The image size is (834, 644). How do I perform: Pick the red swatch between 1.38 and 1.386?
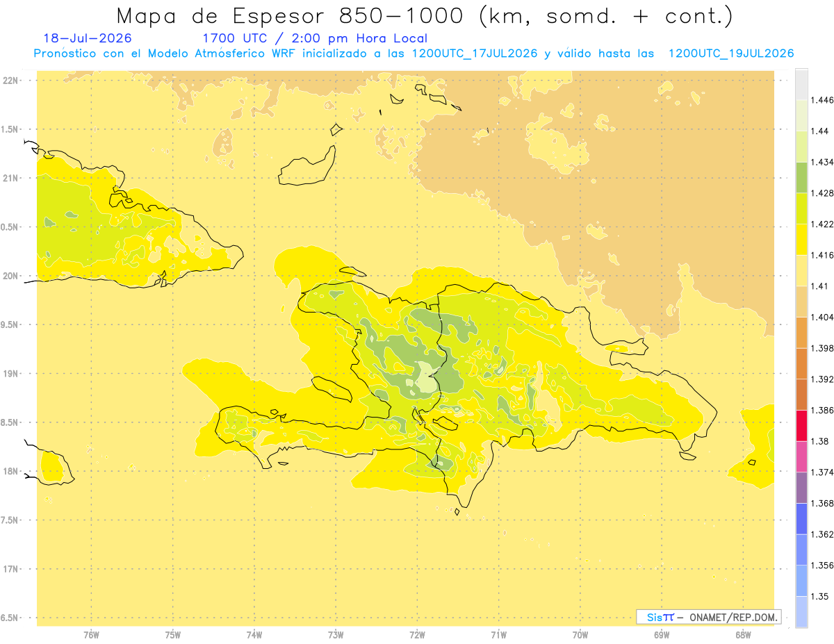801,426
